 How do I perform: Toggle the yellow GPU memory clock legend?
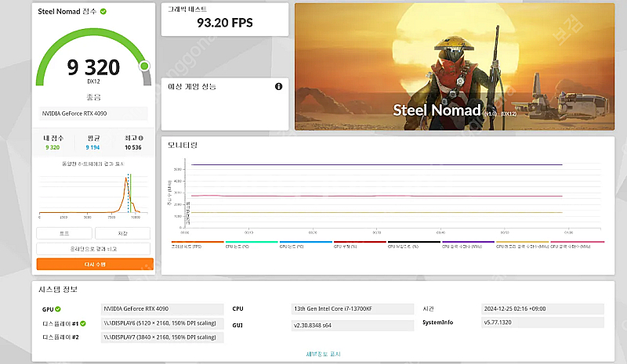coord(522,244)
